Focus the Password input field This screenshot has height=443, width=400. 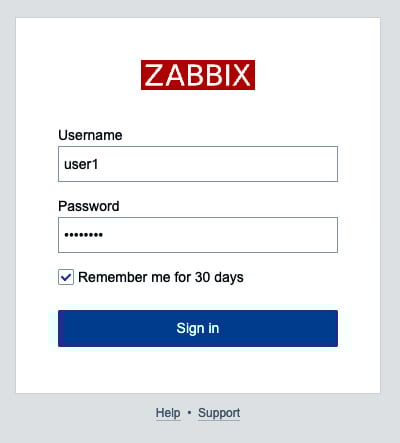[198, 235]
